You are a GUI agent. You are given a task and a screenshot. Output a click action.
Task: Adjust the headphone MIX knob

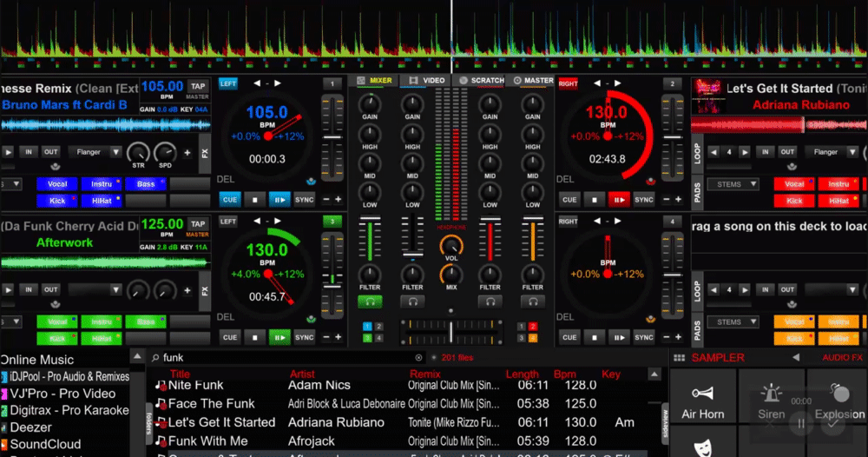[451, 274]
